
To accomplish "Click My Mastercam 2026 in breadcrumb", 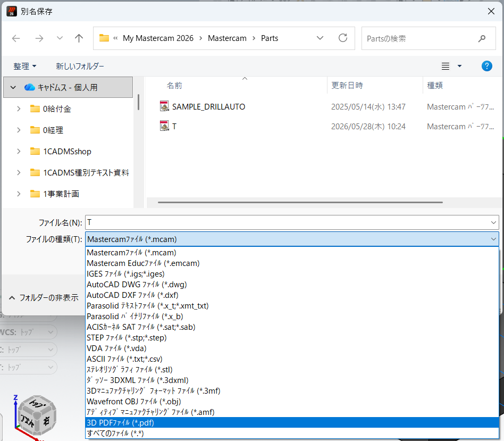I will pyautogui.click(x=158, y=38).
